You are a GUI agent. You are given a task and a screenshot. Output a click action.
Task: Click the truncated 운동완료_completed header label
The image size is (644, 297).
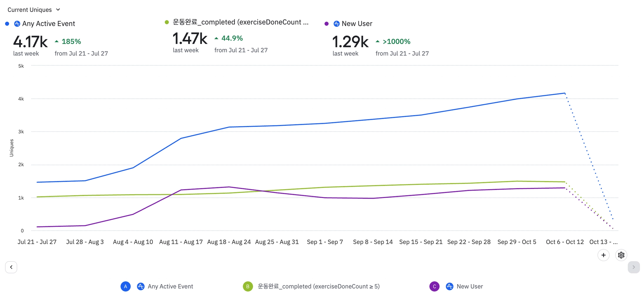[x=241, y=22]
